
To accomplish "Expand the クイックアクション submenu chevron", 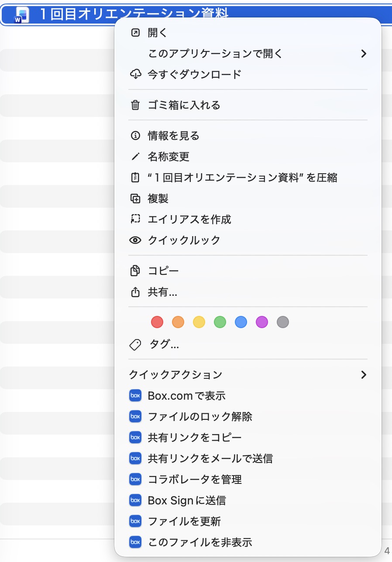I will [x=363, y=375].
